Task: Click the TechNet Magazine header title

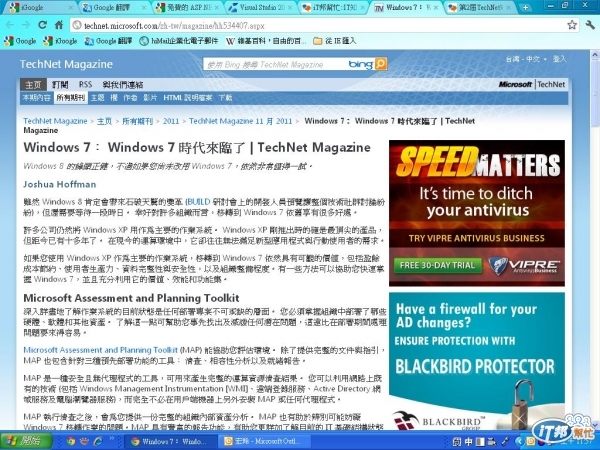Action: pyautogui.click(x=66, y=64)
